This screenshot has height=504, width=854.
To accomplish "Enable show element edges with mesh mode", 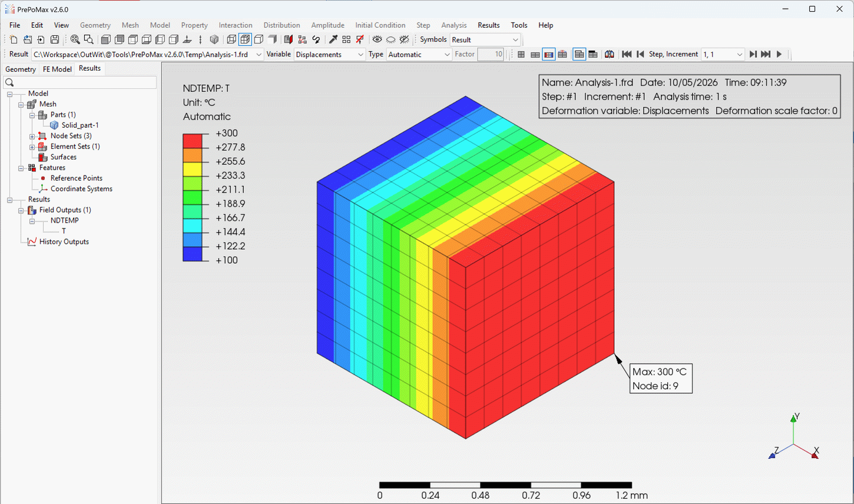I will click(x=245, y=39).
